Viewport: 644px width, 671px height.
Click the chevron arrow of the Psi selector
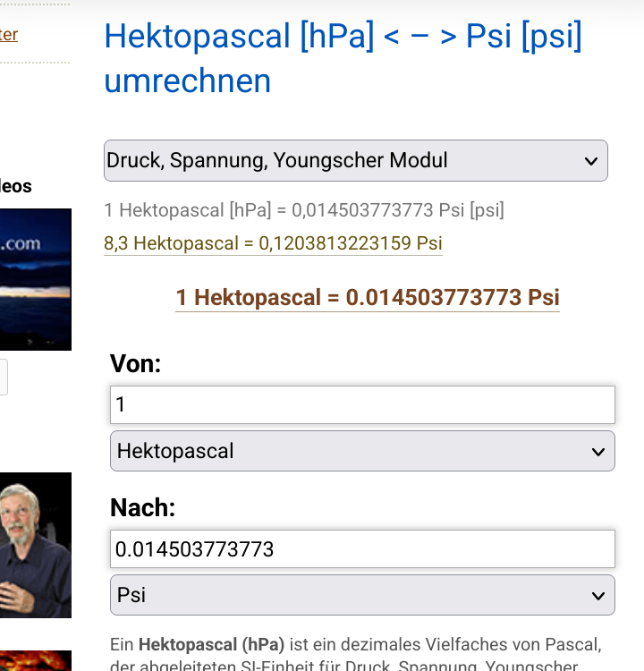point(597,596)
